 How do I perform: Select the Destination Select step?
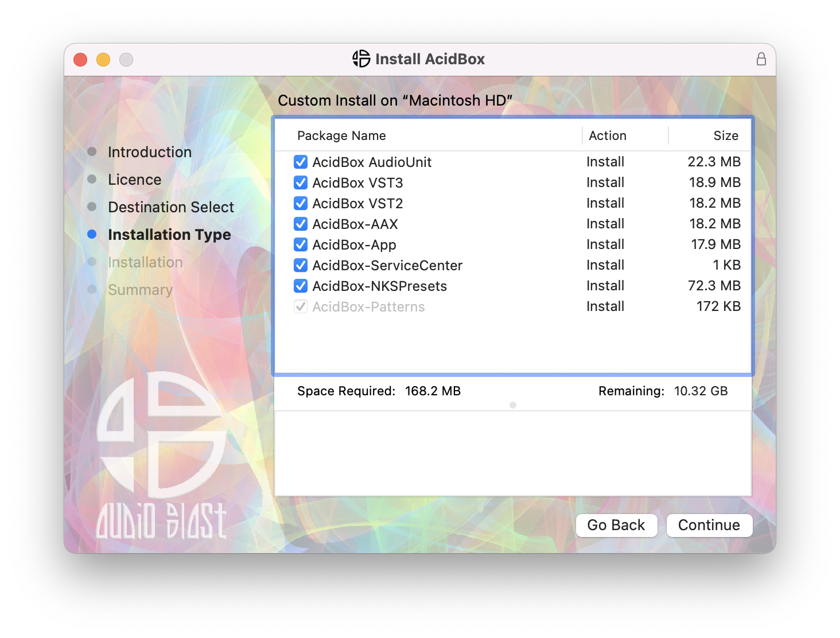click(x=171, y=207)
